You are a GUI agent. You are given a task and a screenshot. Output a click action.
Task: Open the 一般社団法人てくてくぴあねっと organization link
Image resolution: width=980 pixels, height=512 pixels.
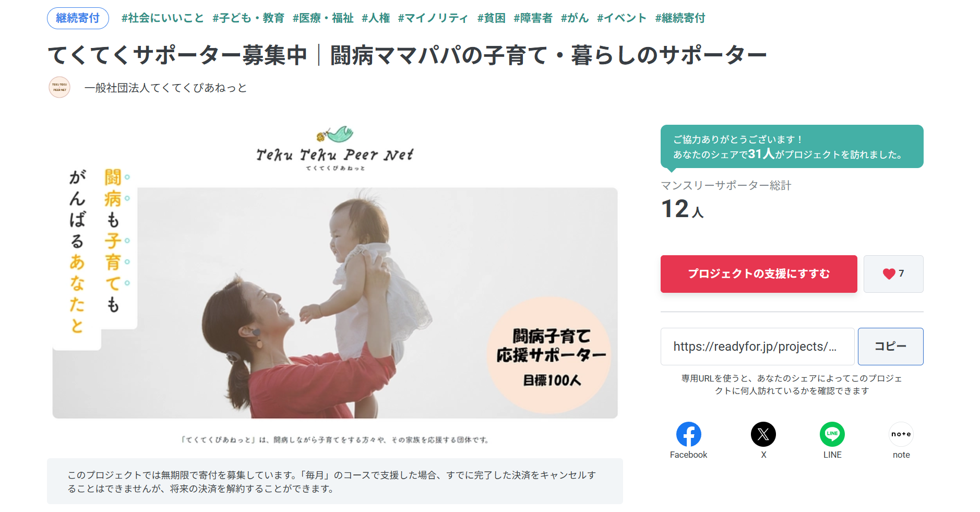coord(166,88)
